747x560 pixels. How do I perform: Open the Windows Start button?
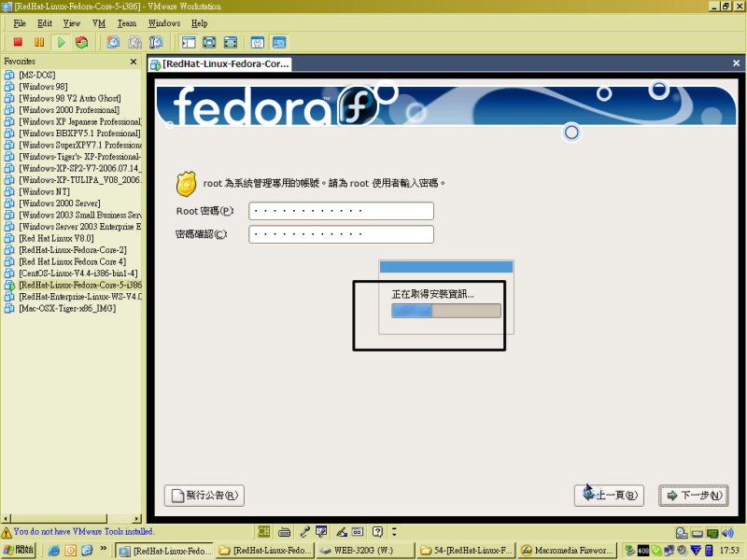(x=19, y=550)
